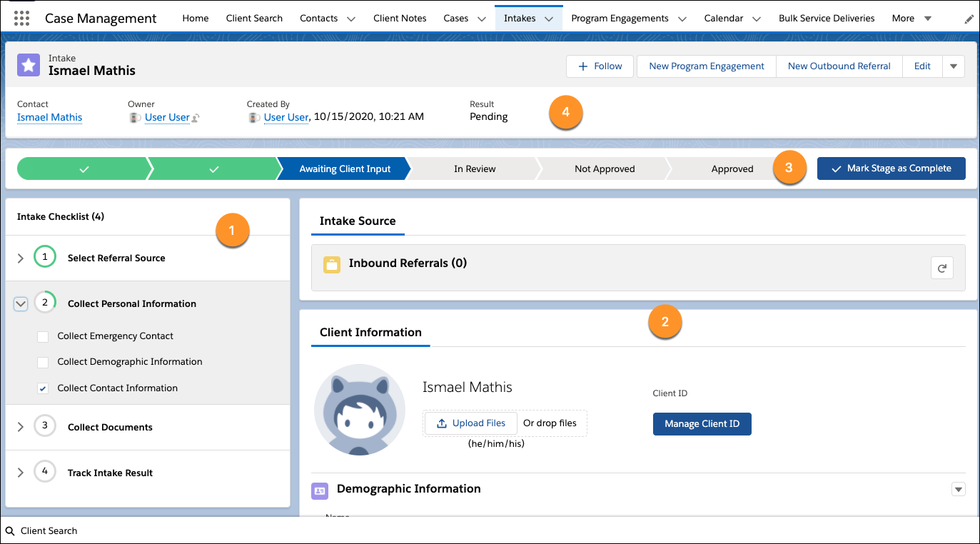Select the In Review stage in path
The width and height of the screenshot is (980, 544).
pos(475,169)
